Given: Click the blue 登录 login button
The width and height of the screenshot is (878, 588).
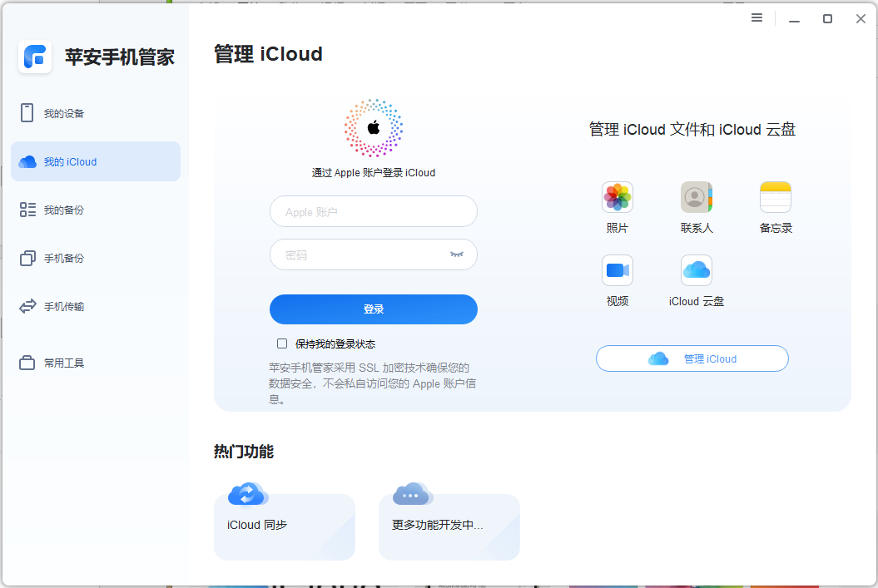Looking at the screenshot, I should (373, 309).
